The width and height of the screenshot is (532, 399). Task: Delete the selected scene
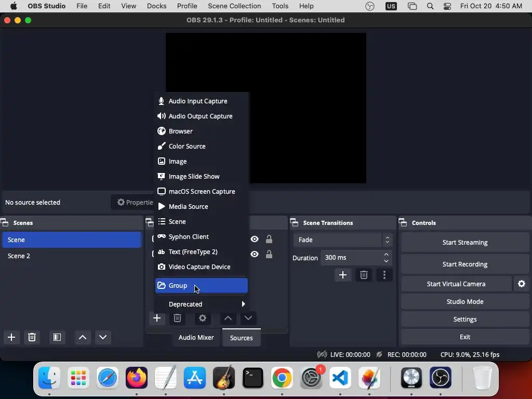point(32,337)
